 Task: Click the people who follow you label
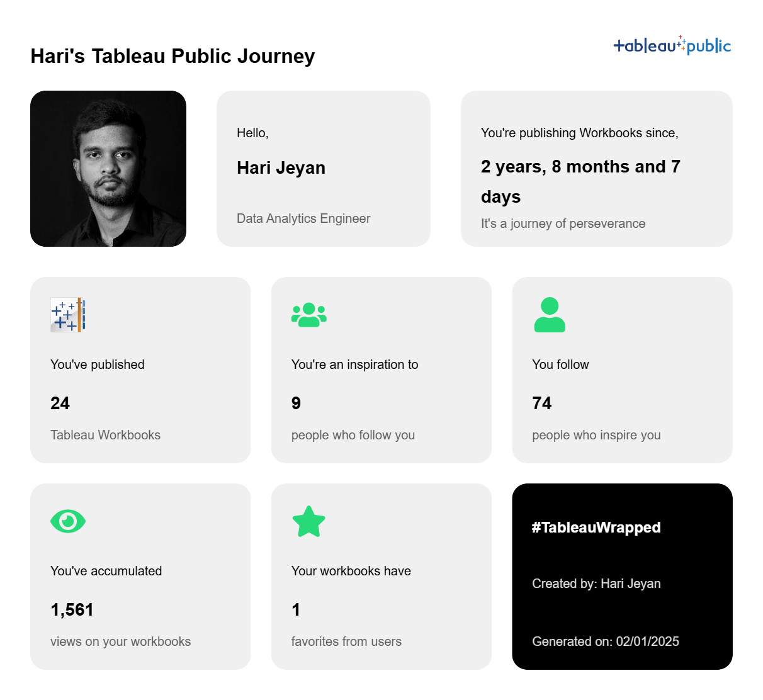[353, 435]
